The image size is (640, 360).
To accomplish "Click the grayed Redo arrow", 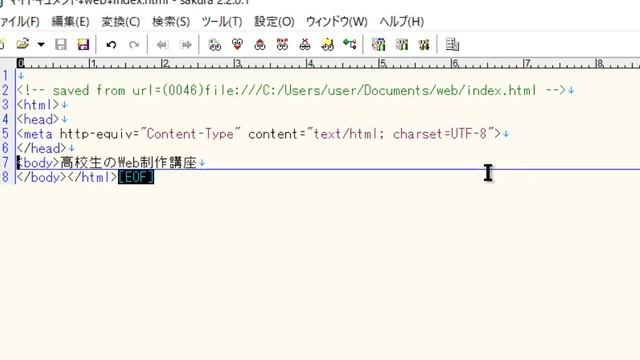I will click(134, 44).
